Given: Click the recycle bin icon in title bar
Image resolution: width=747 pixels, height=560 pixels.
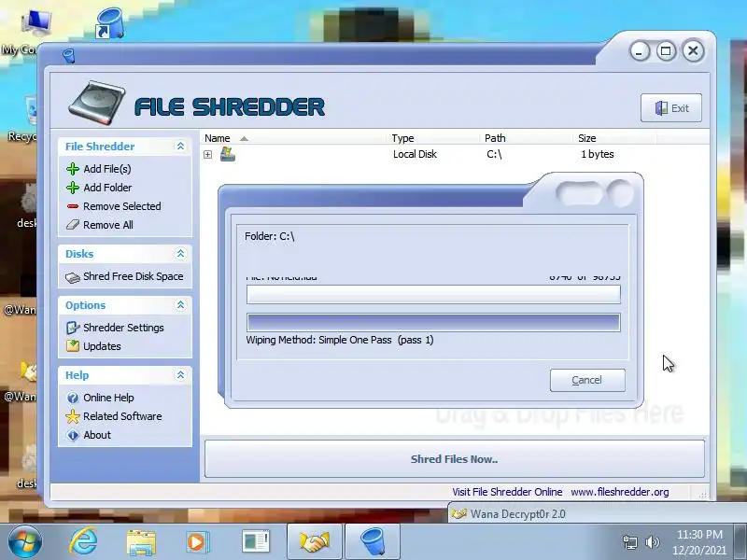Looking at the screenshot, I should click(x=69, y=56).
